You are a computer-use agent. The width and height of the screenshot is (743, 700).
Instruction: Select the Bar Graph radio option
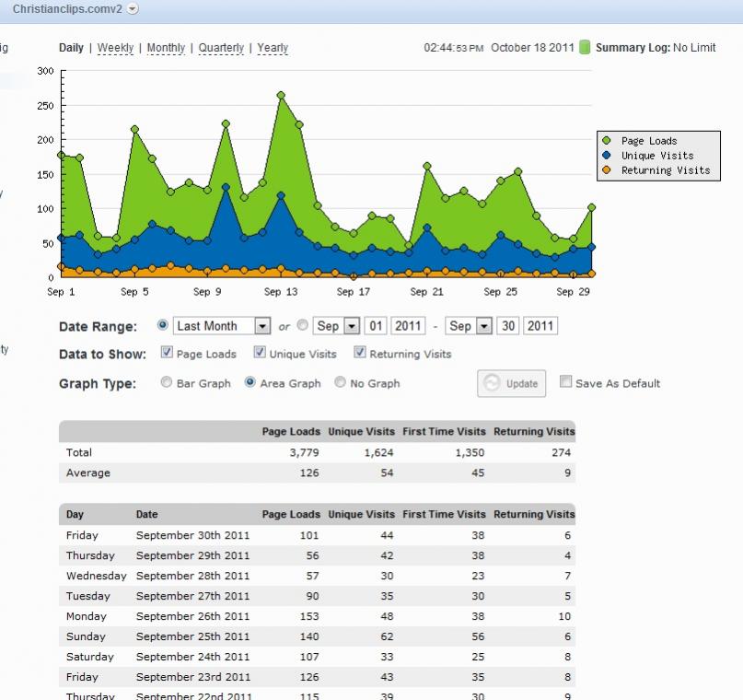(x=167, y=383)
